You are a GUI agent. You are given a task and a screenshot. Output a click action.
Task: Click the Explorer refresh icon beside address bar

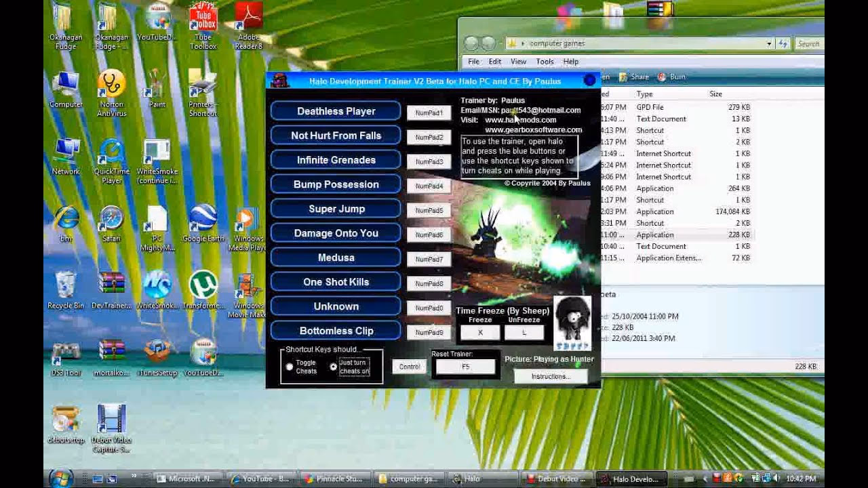click(783, 43)
